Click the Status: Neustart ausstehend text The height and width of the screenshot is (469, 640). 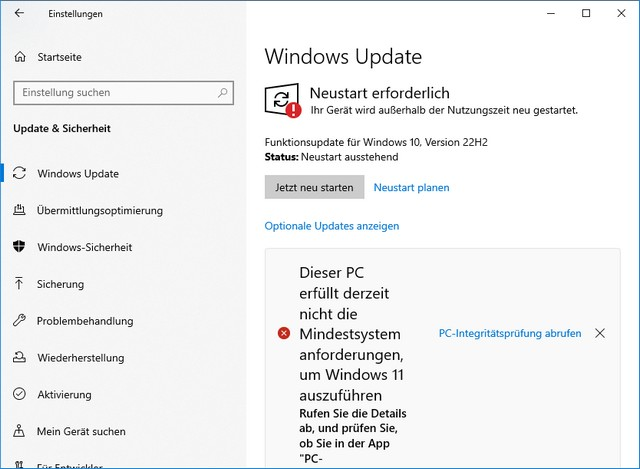coord(331,157)
